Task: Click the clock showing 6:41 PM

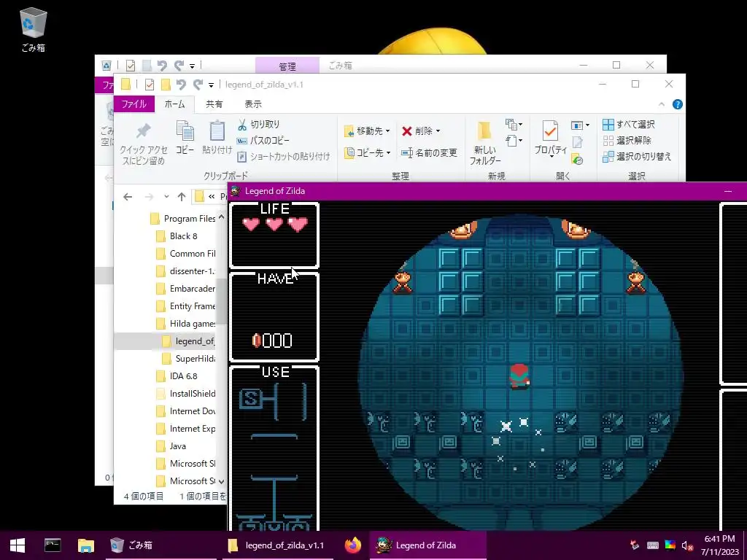Action: pos(719,545)
